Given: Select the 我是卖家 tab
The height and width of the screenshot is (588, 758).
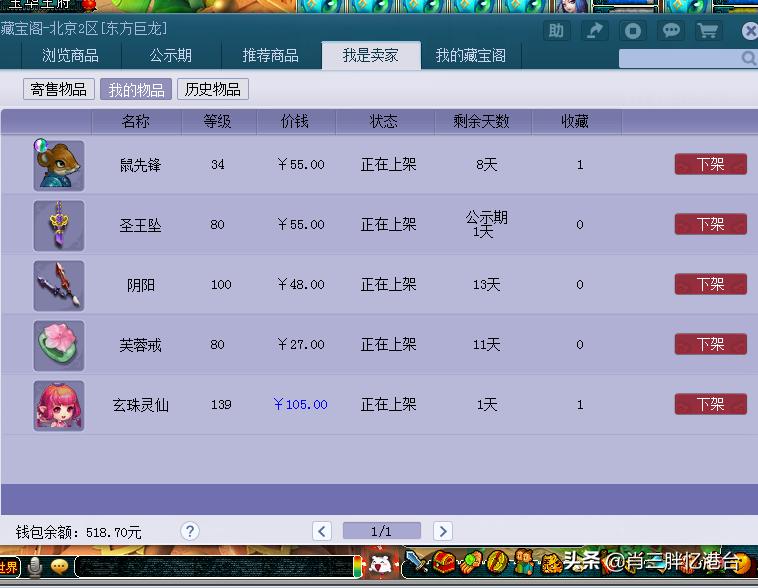Looking at the screenshot, I should point(371,56).
